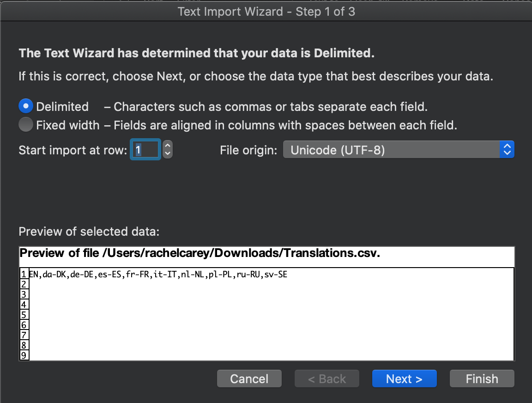The height and width of the screenshot is (403, 532).
Task: Decrease the start import row stepper
Action: [168, 154]
